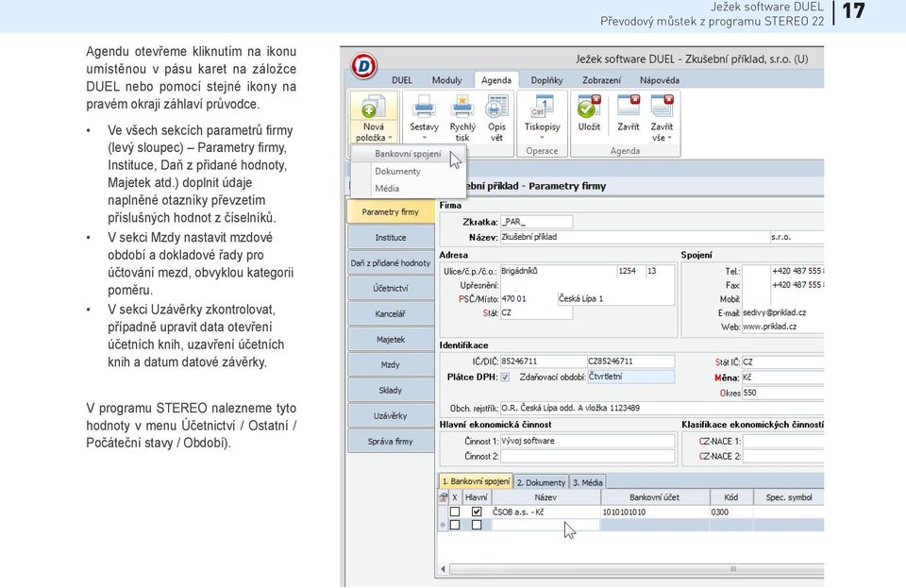Open the Mzdy section
The width and height of the screenshot is (906, 588).
391,364
